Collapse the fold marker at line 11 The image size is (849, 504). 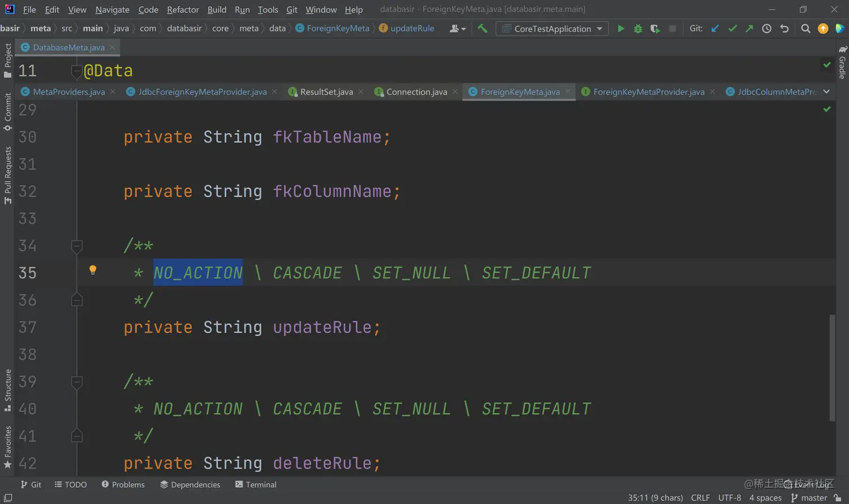pos(76,71)
